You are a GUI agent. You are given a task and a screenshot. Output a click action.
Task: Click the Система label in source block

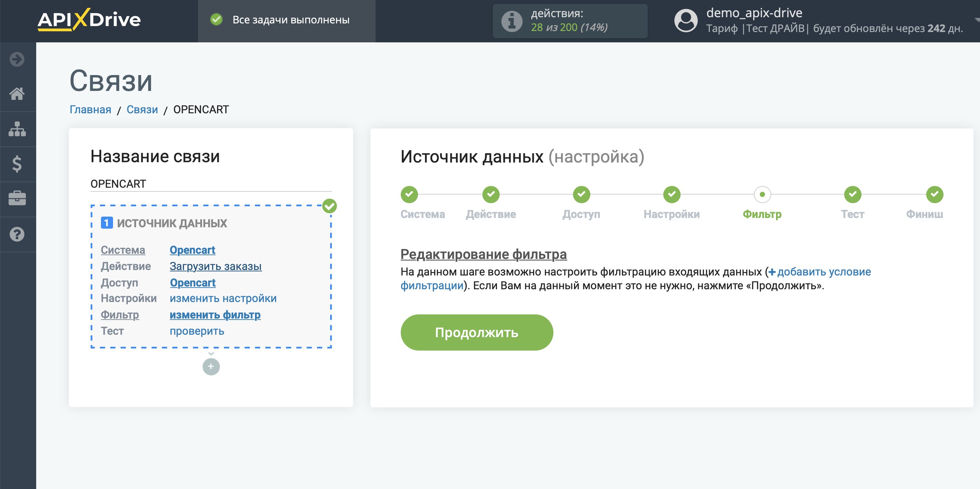pyautogui.click(x=123, y=250)
